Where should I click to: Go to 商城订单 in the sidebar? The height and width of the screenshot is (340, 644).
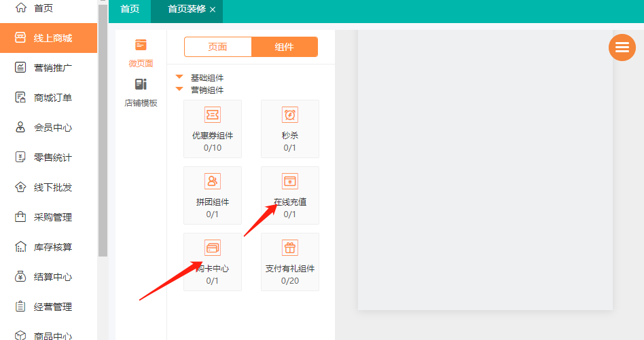[x=52, y=98]
